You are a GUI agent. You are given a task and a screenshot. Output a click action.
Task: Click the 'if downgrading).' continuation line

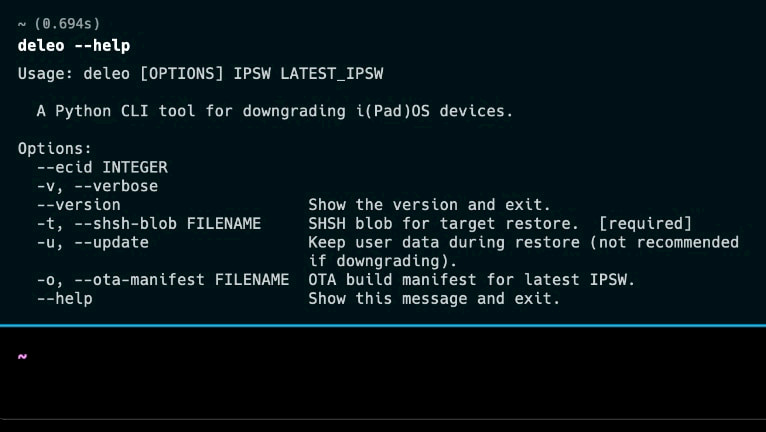[383, 261]
